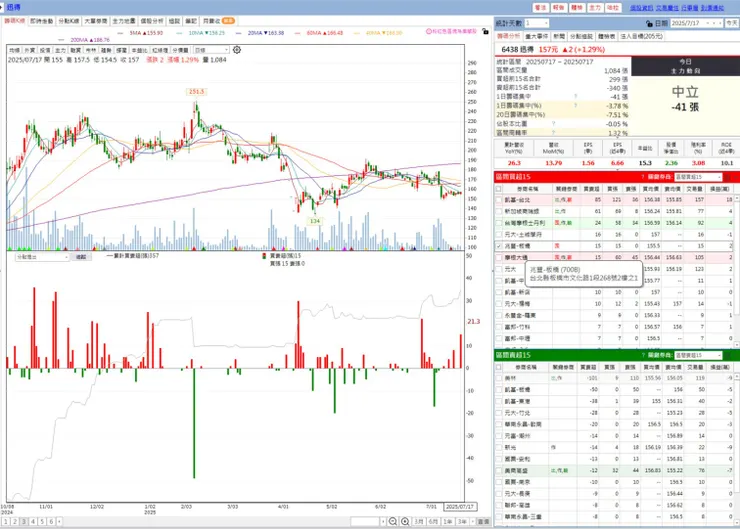740x529 pixels.
Task: Check the 凱基-台北 broker checkbox
Action: tap(499, 200)
